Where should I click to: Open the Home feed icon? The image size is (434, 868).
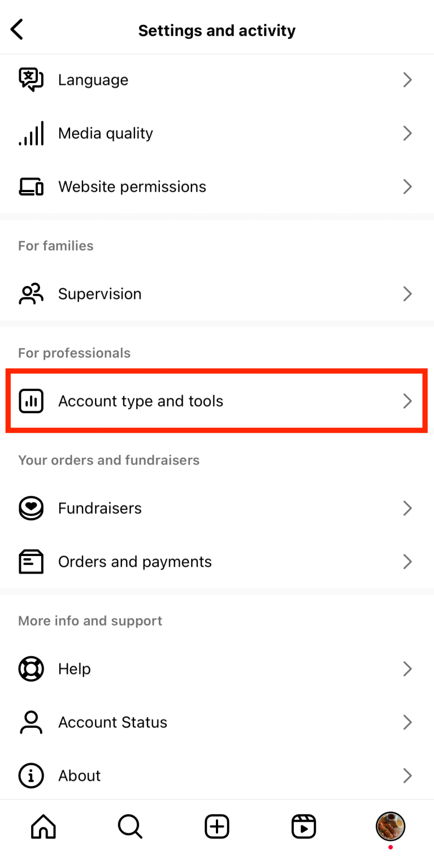pos(42,826)
